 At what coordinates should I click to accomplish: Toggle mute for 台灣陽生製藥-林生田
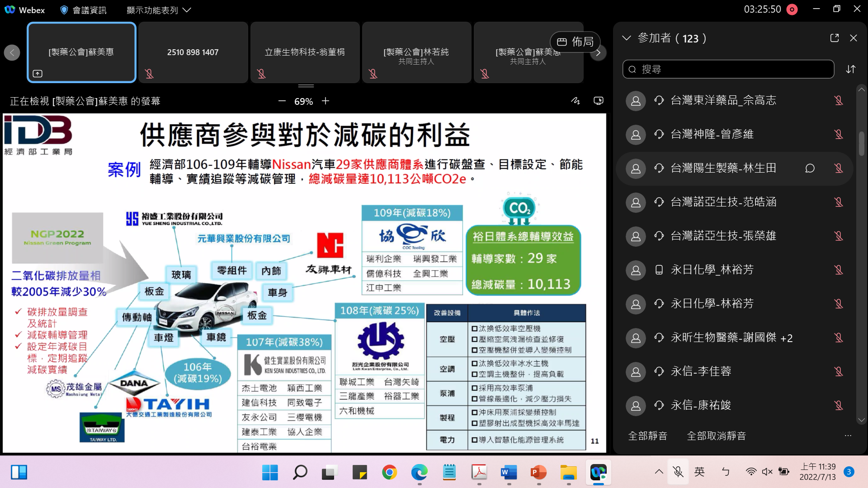coord(839,168)
